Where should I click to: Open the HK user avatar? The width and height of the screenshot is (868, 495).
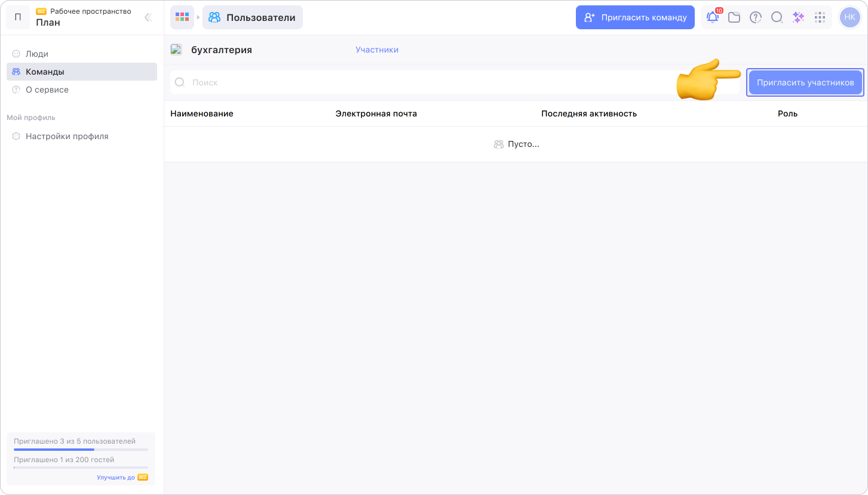pos(849,17)
